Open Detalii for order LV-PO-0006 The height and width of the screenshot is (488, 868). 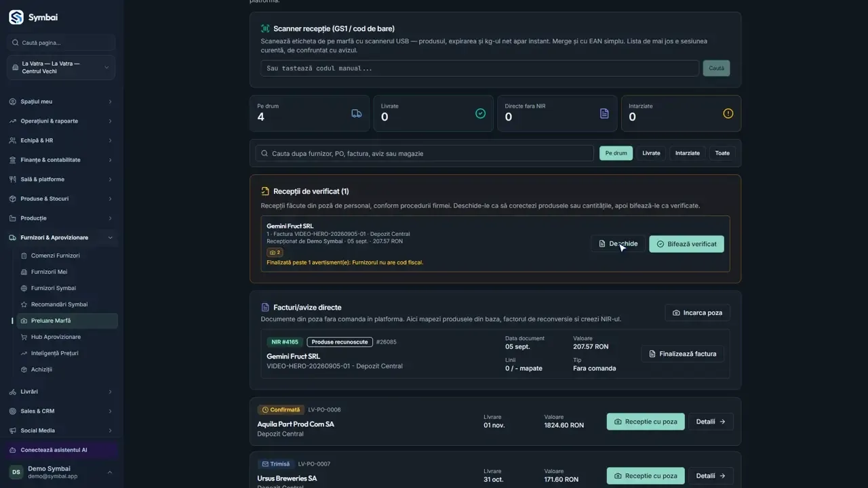click(x=711, y=422)
